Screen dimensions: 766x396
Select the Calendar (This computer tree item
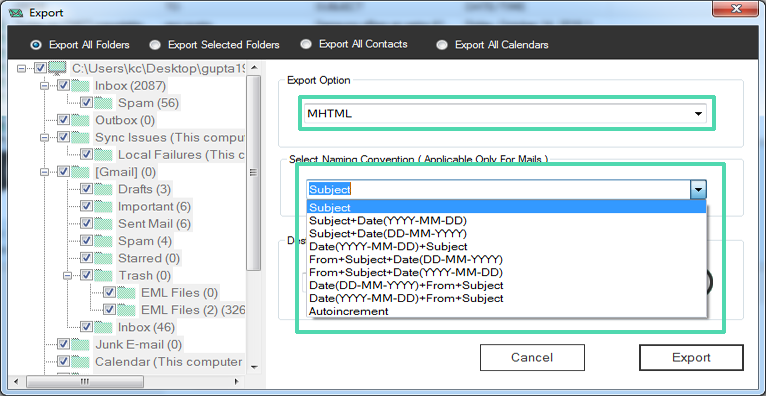169,362
